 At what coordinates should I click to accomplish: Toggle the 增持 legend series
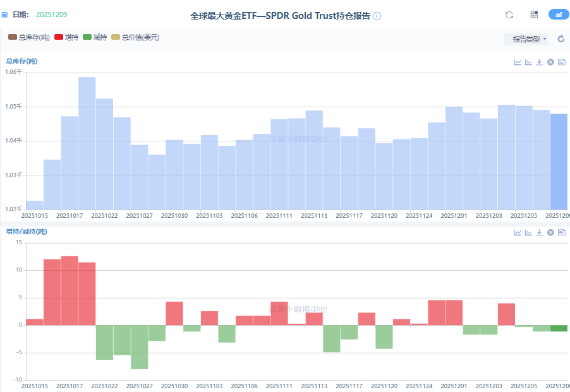66,37
